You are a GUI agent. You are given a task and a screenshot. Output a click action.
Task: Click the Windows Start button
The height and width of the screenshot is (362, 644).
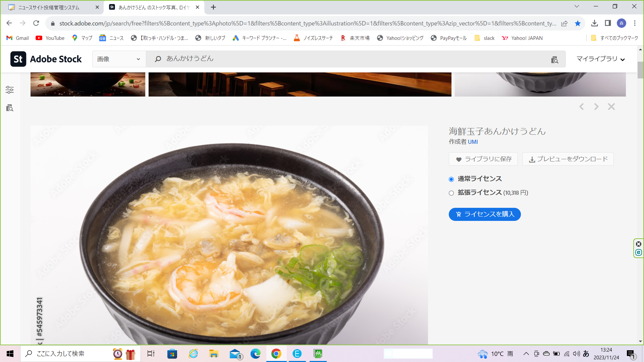click(10, 354)
